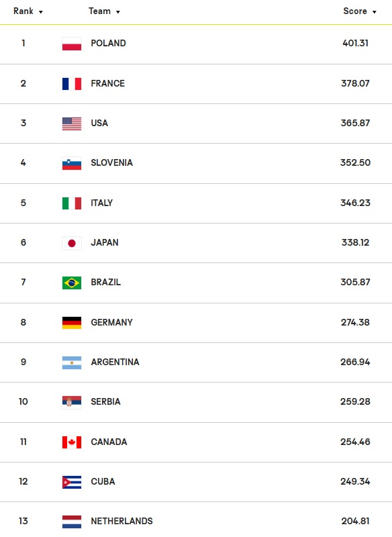Select Poland's score value 401.31
This screenshot has width=392, height=537.
355,43
